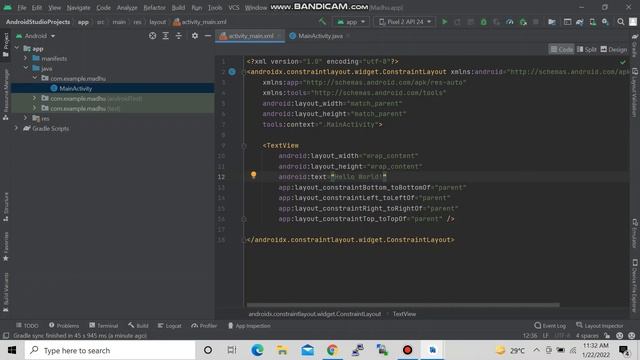Viewport: 640px width, 360px height.
Task: Open Device File Explorer side tab
Action: click(x=635, y=286)
